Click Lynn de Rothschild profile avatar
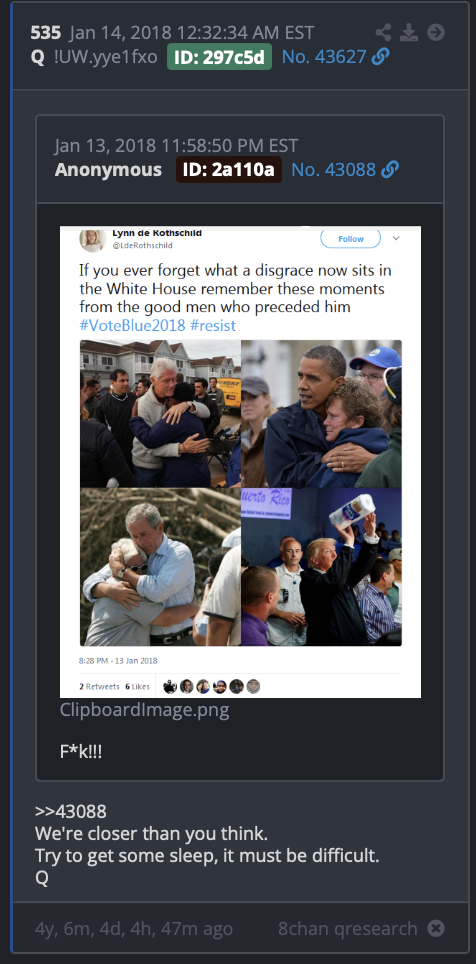The width and height of the screenshot is (476, 964). [92, 239]
